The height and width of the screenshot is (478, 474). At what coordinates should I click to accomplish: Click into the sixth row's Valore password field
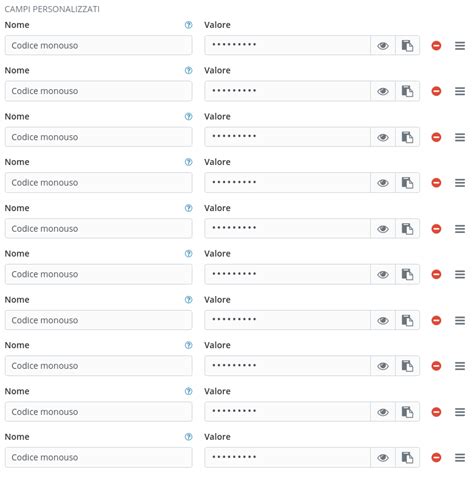288,275
